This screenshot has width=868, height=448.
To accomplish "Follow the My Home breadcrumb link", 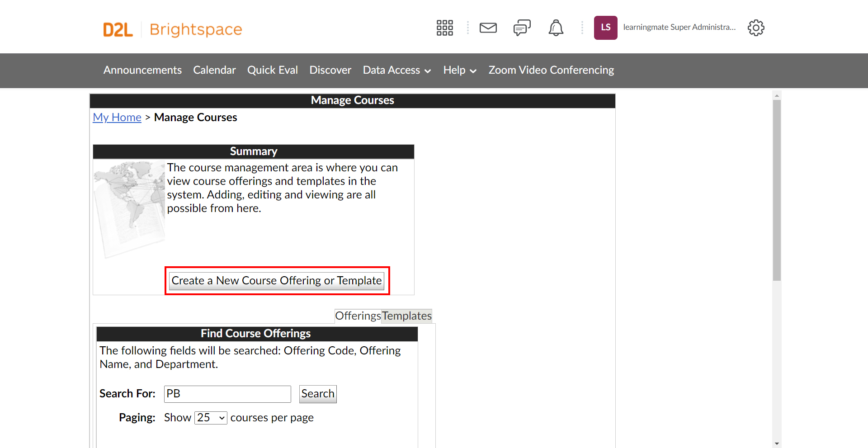I will (x=117, y=118).
